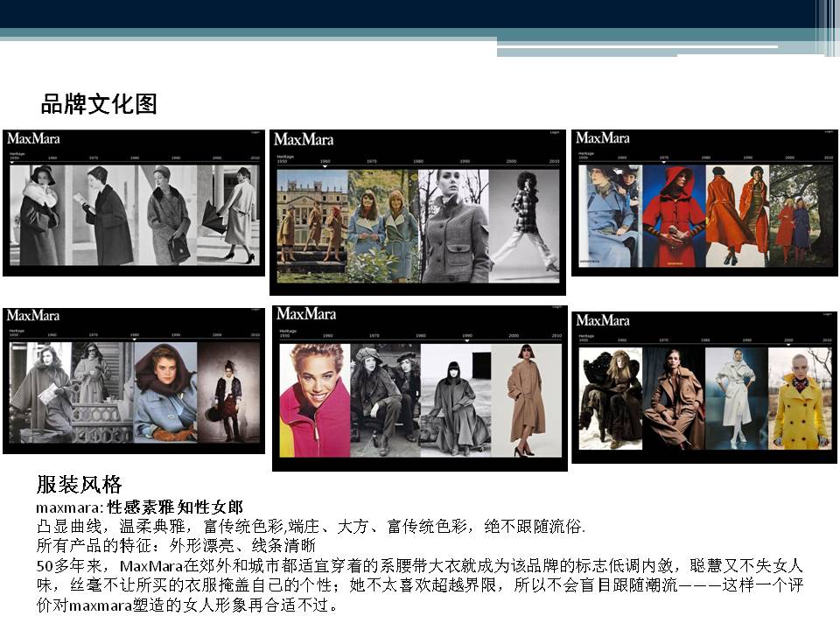Click Login in the yellow coat screenshot
This screenshot has width=840, height=630.
click(x=829, y=314)
